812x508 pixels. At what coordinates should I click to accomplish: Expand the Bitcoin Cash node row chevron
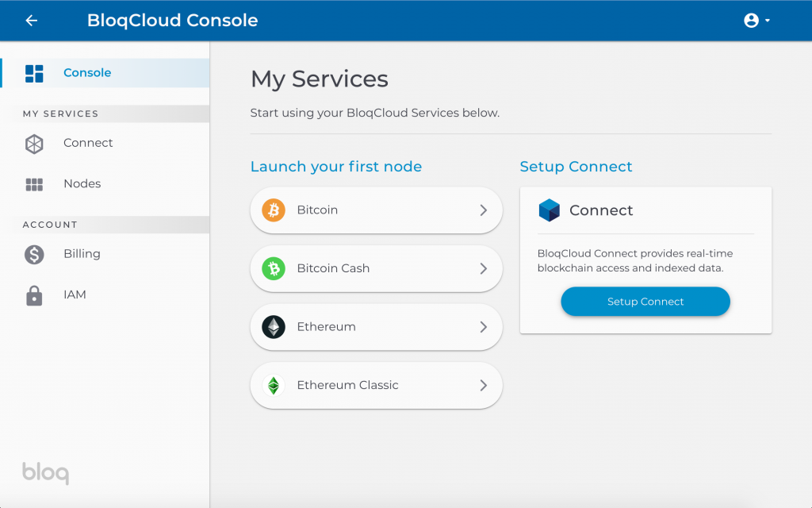pyautogui.click(x=483, y=268)
